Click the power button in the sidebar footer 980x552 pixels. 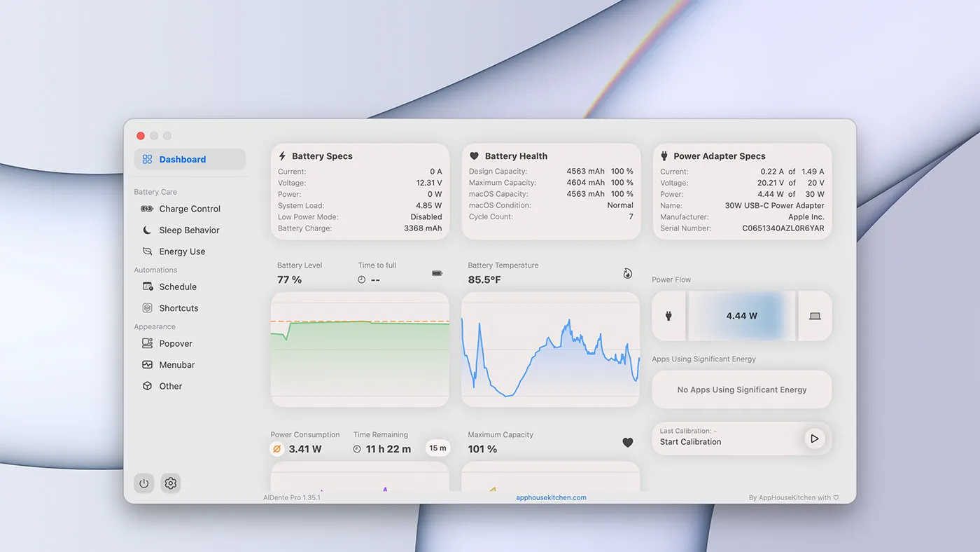click(x=144, y=483)
